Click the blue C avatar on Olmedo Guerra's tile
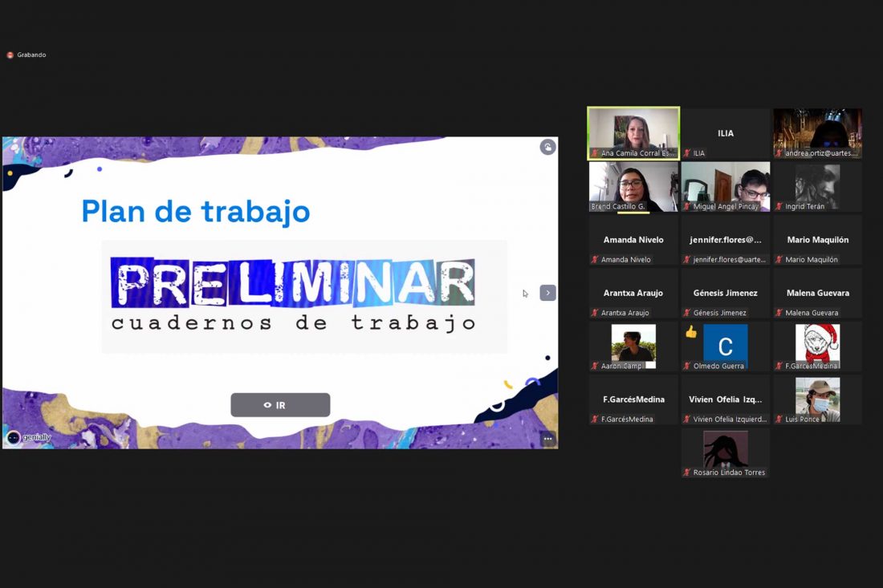The image size is (883, 588). click(x=726, y=345)
